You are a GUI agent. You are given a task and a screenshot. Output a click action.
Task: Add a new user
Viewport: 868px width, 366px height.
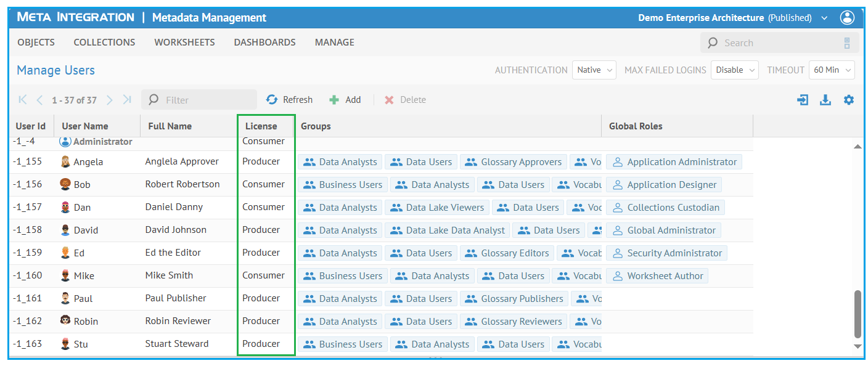click(x=345, y=100)
